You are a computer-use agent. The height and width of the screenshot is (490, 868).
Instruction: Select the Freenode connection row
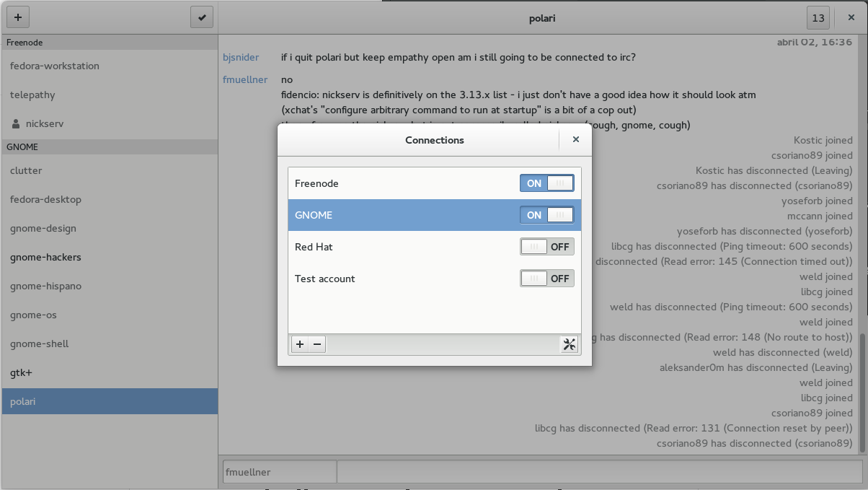(435, 183)
